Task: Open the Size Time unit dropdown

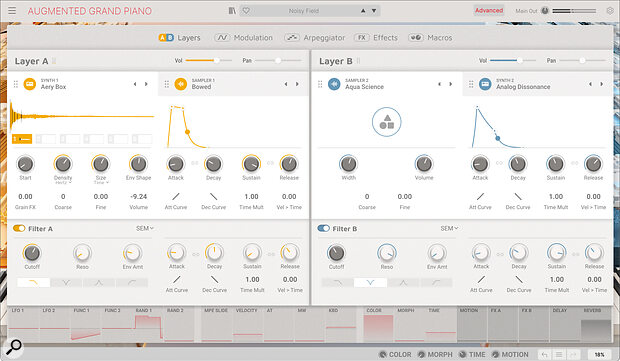Action: pos(101,183)
